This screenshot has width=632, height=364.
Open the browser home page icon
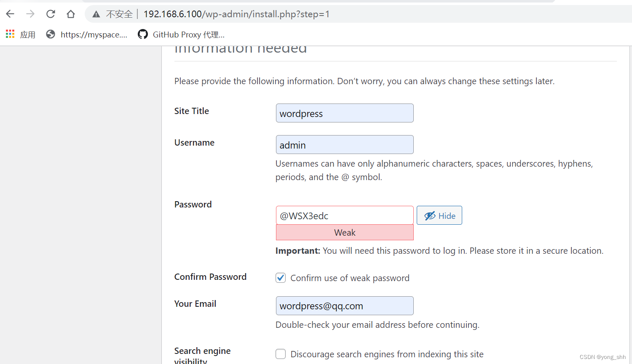pos(71,14)
